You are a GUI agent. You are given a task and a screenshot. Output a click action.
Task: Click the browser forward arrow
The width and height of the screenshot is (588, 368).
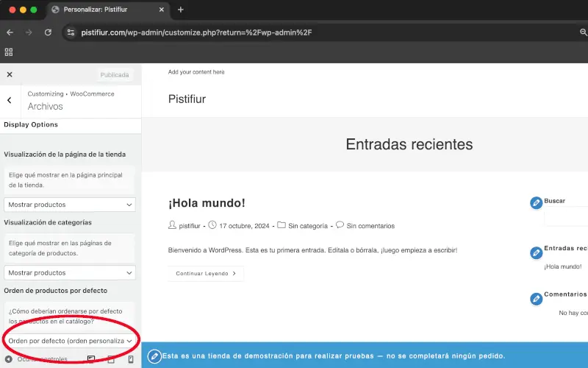(x=29, y=32)
